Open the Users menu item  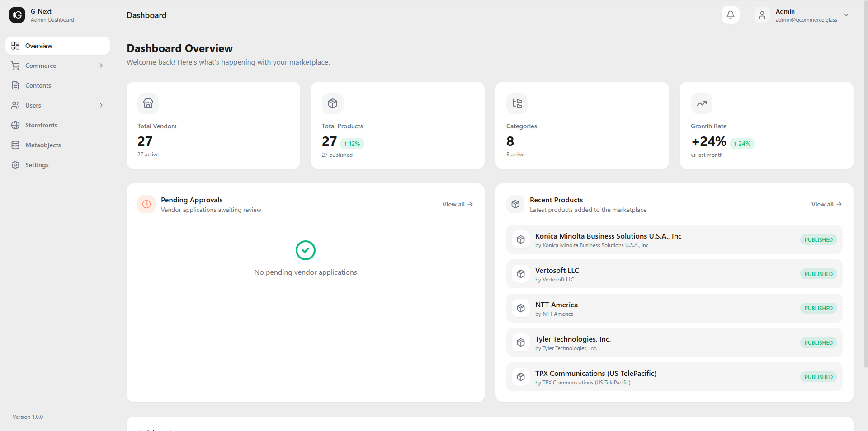point(58,105)
